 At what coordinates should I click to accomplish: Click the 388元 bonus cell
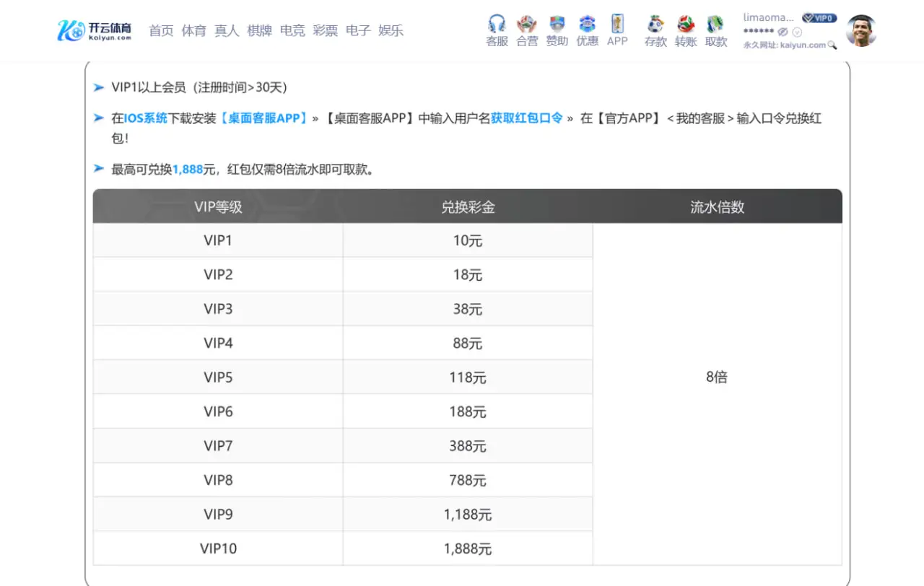468,446
